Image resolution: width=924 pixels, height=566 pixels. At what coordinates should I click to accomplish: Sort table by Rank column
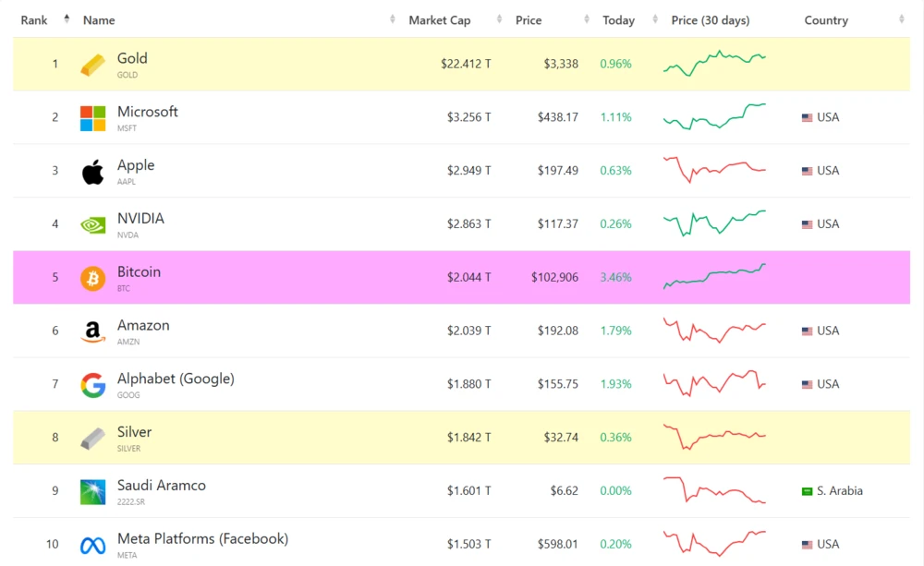[x=34, y=20]
